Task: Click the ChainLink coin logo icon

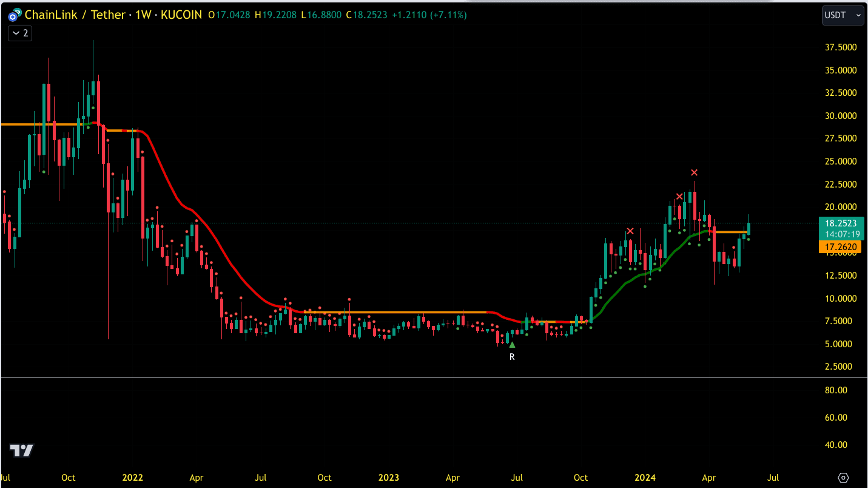Action: click(x=14, y=15)
